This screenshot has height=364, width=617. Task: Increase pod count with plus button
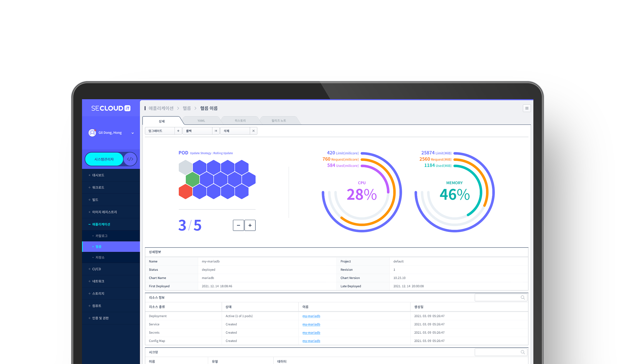coord(250,225)
